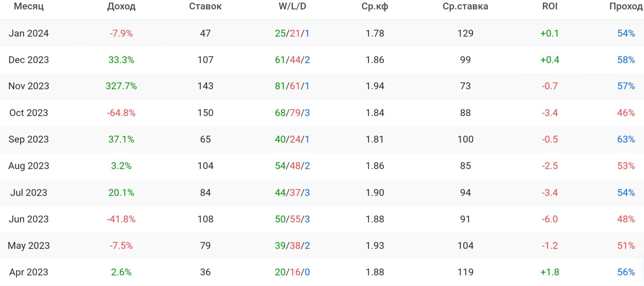Click the -7.9% income value
The height and width of the screenshot is (286, 644).
[121, 33]
